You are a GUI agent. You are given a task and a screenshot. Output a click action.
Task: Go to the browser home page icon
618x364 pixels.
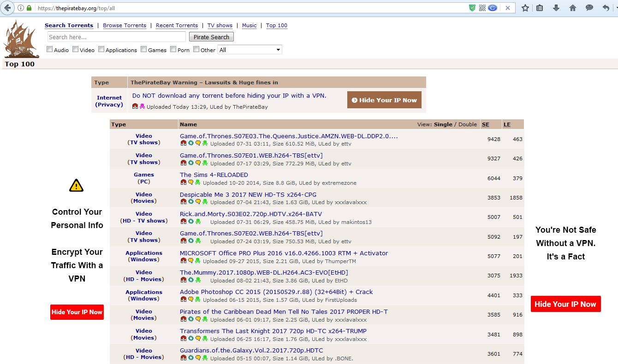(x=573, y=8)
